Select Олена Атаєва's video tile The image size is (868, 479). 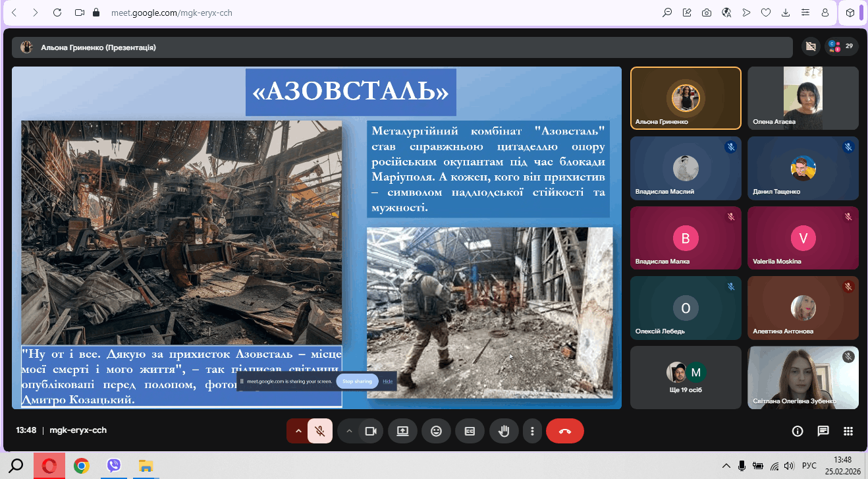pos(803,98)
